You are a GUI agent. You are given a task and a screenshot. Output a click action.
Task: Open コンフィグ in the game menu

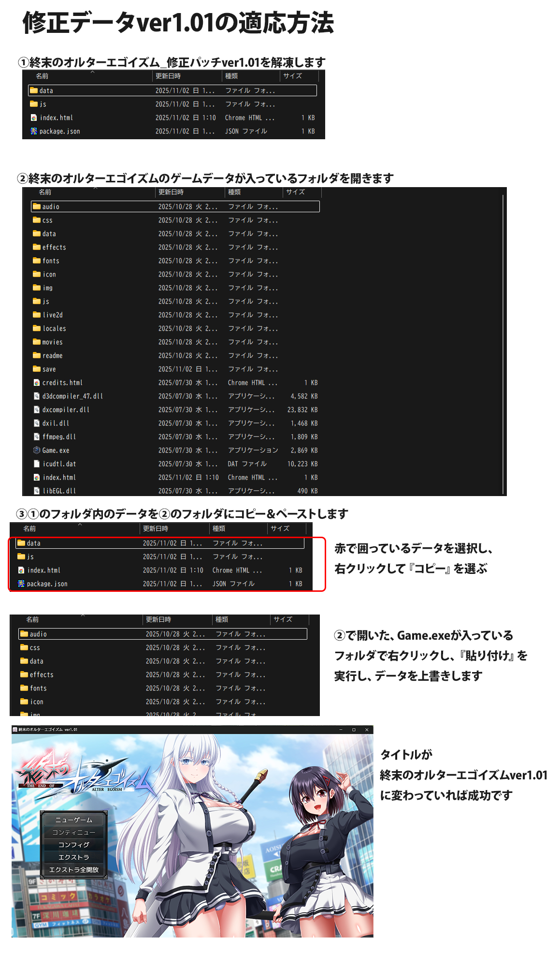(x=73, y=845)
